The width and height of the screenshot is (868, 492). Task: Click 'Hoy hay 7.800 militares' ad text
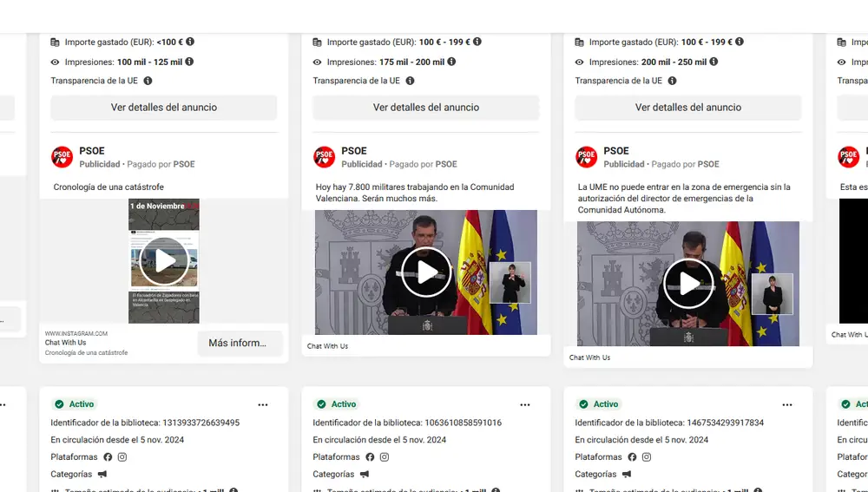(x=415, y=193)
